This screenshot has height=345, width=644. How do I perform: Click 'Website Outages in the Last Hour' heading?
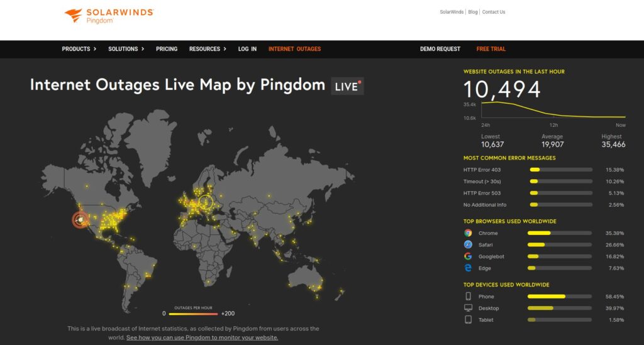point(514,72)
